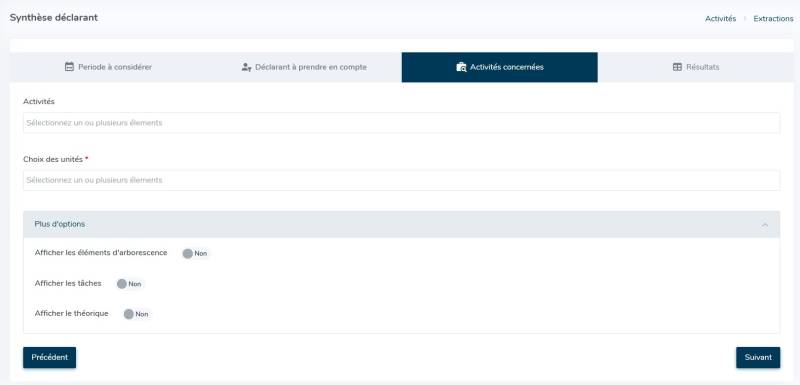Click the briefcase icon on Activités concernées tab
The height and width of the screenshot is (385, 800).
click(461, 67)
